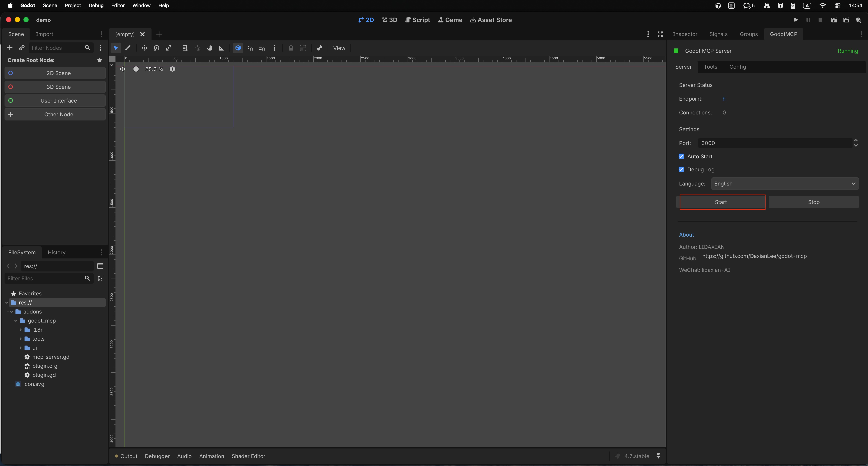
Task: Open the View menu in canvas toolbar
Action: 339,48
